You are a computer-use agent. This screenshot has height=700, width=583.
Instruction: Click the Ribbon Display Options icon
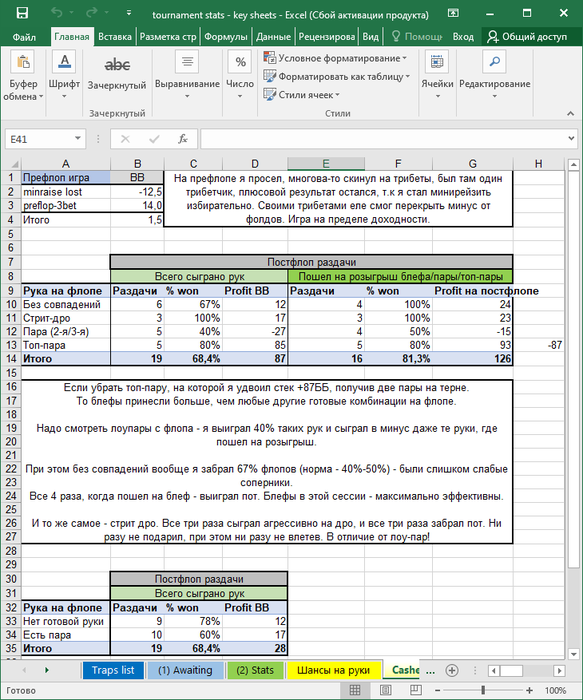coord(454,13)
